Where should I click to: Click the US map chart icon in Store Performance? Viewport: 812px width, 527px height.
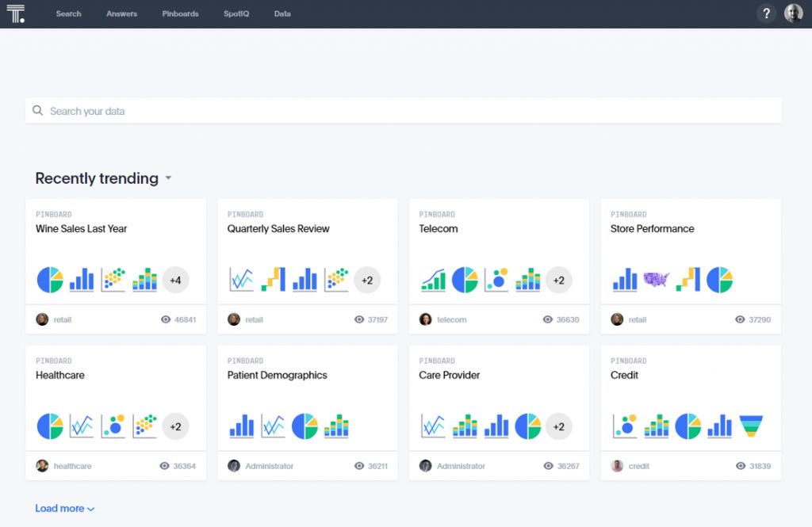tap(656, 279)
